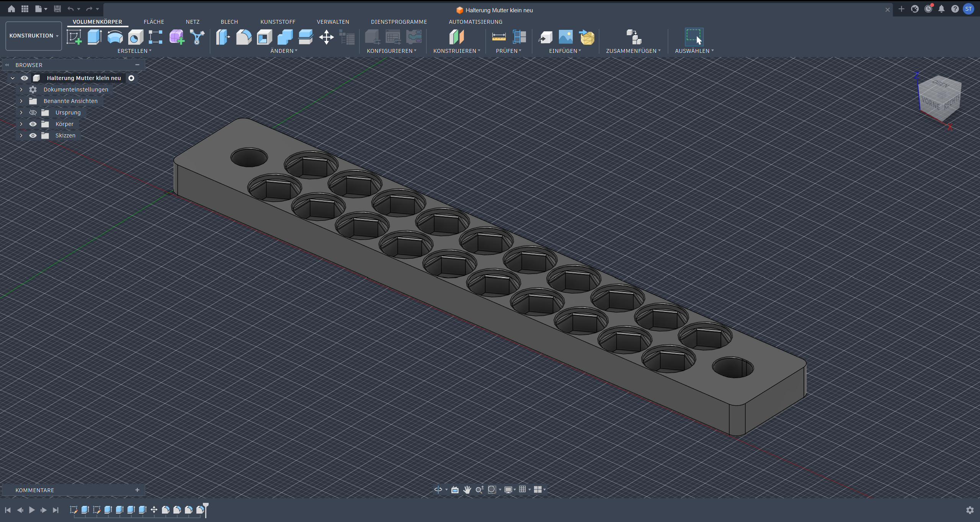Expand the Skizzen folder

(x=21, y=135)
